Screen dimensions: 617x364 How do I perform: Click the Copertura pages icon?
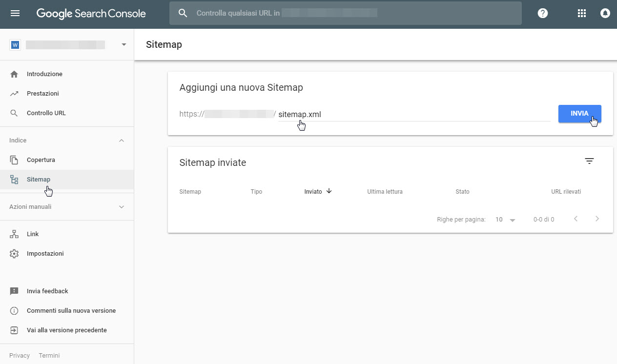pos(14,160)
